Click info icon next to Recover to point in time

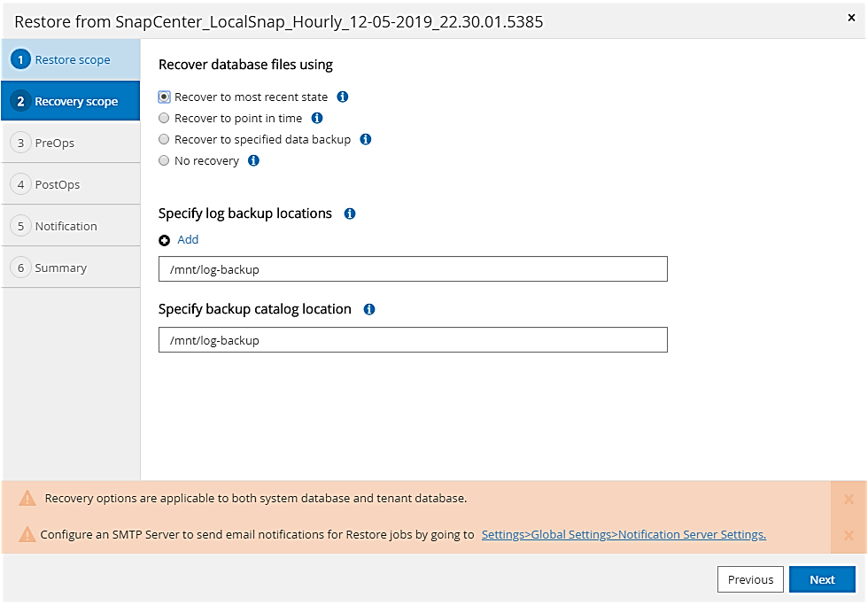317,118
